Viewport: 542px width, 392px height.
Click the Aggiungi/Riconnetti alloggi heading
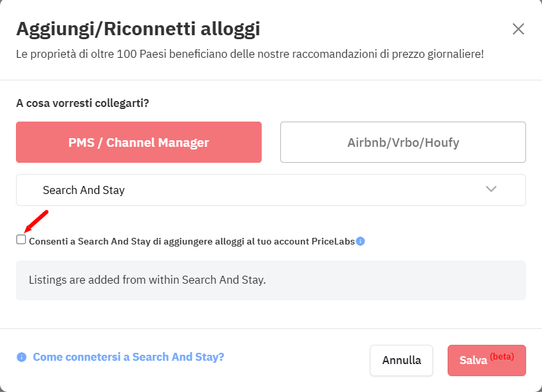138,29
